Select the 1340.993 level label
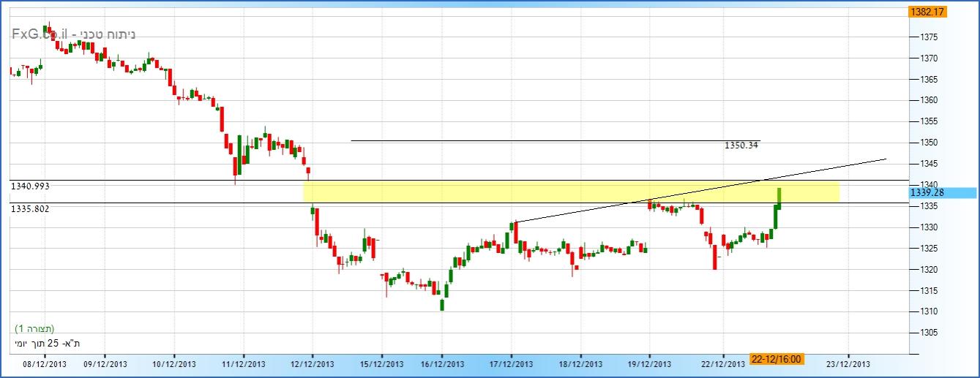 [29, 186]
